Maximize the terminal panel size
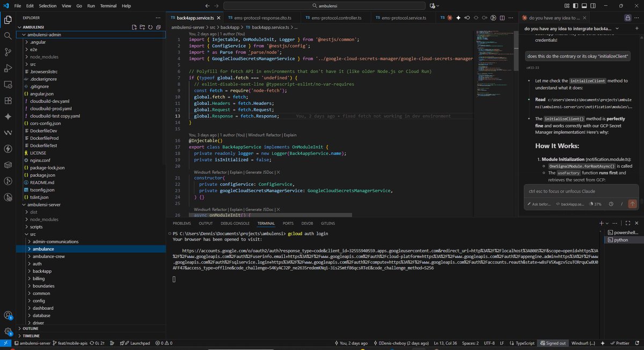Image resolution: width=644 pixels, height=350 pixels. (x=627, y=223)
